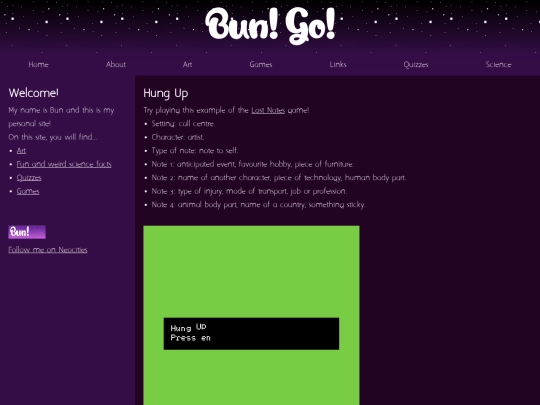The image size is (540, 405).
Task: Open the Quizzes nav item
Action: pos(416,64)
